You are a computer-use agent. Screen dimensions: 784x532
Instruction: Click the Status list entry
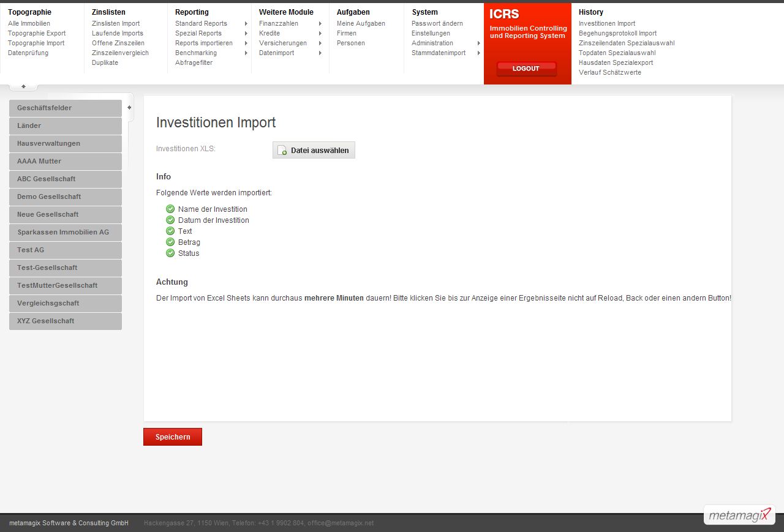coord(189,253)
